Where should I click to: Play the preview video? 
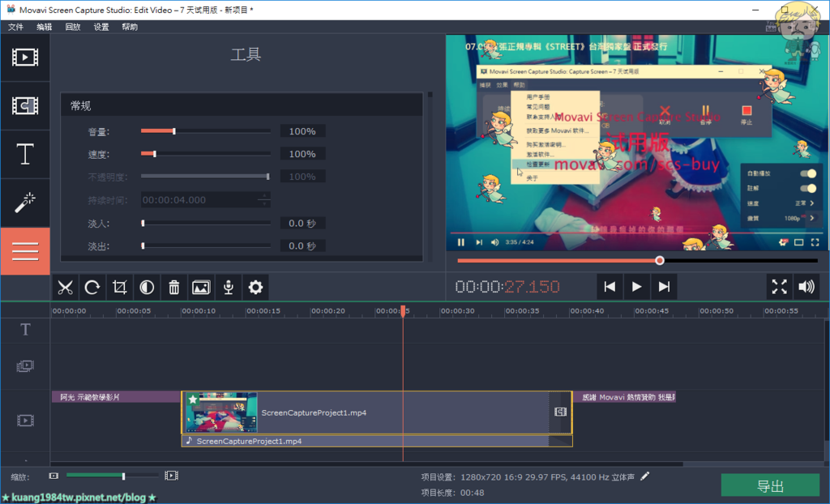[637, 287]
